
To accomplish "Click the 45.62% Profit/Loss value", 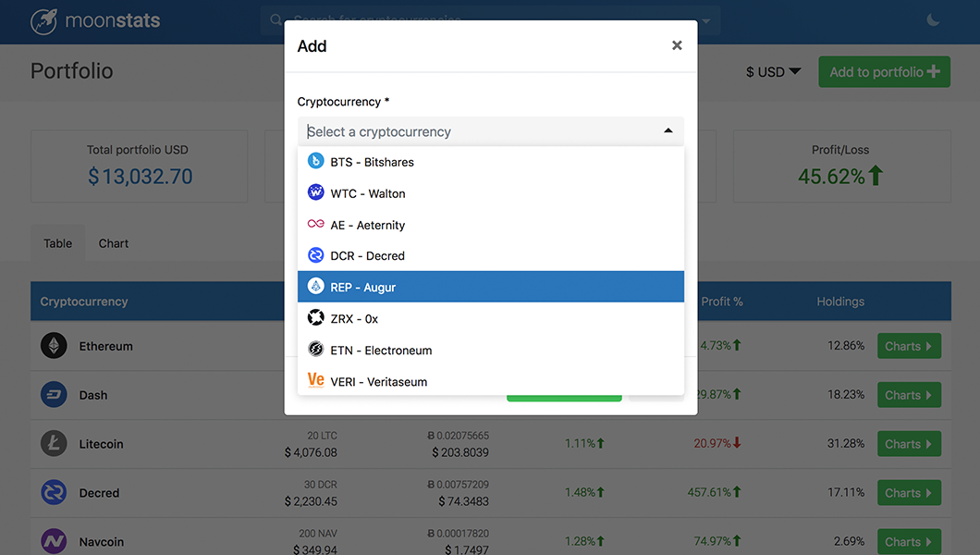I will click(x=840, y=177).
